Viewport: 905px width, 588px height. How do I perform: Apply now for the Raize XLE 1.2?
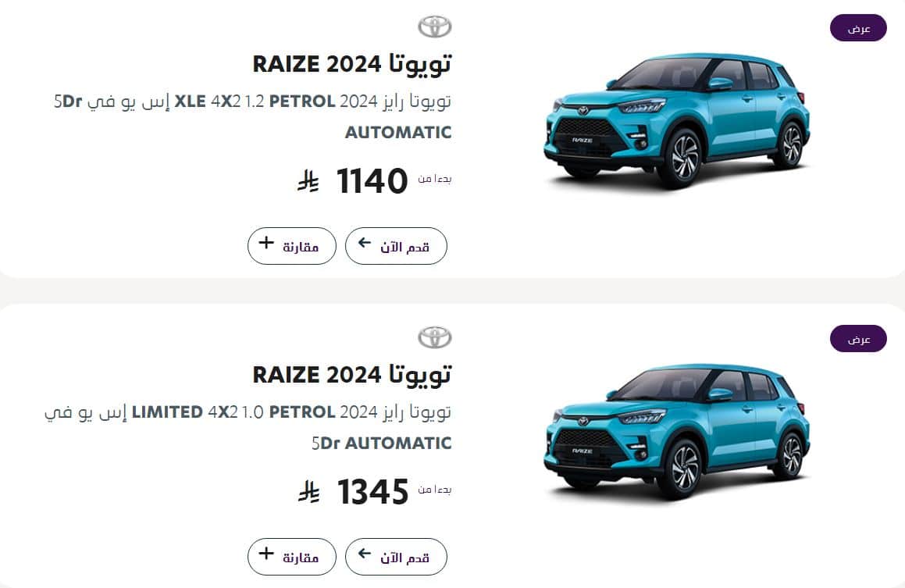(396, 246)
